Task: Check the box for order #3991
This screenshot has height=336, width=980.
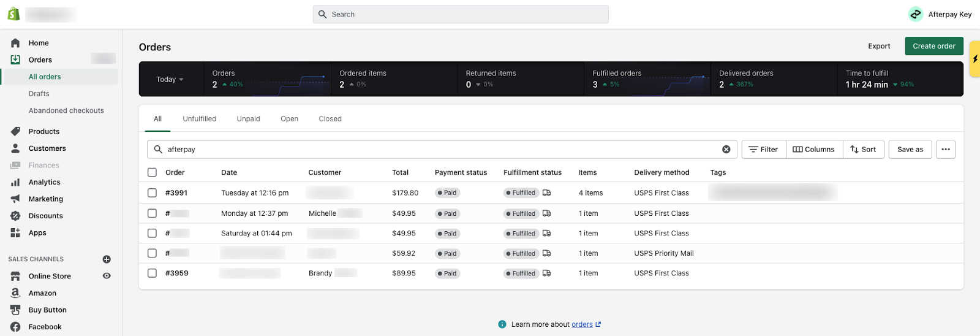Action: [152, 193]
